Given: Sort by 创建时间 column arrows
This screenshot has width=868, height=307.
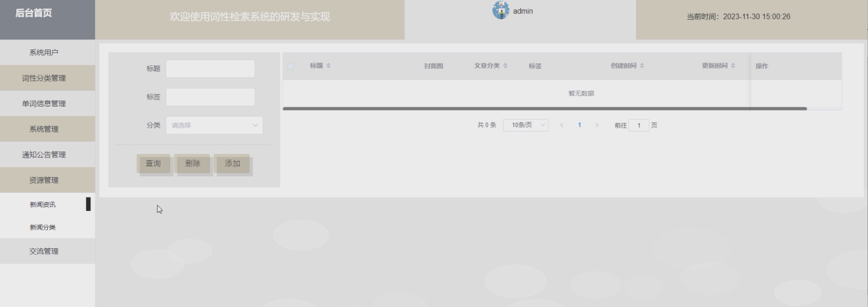Looking at the screenshot, I should [642, 66].
